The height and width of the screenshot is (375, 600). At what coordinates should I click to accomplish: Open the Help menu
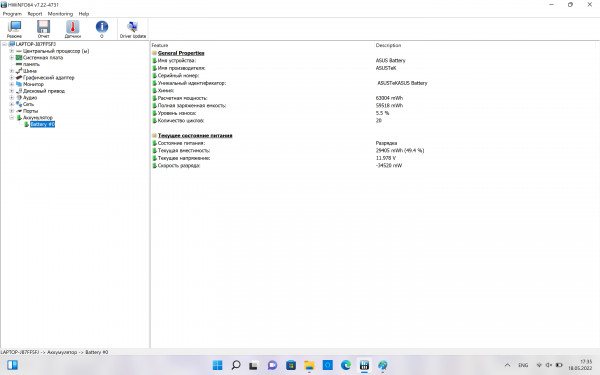84,14
